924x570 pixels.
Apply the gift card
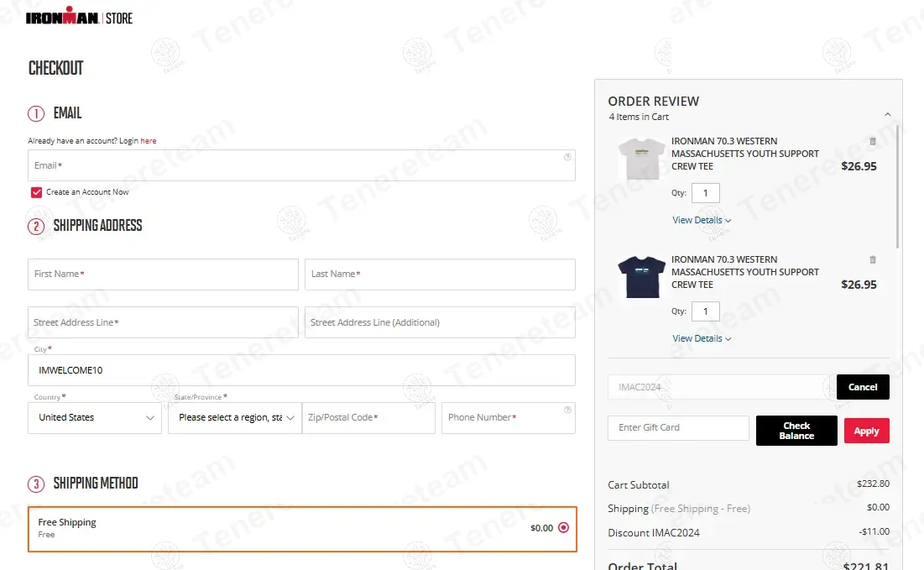(866, 431)
